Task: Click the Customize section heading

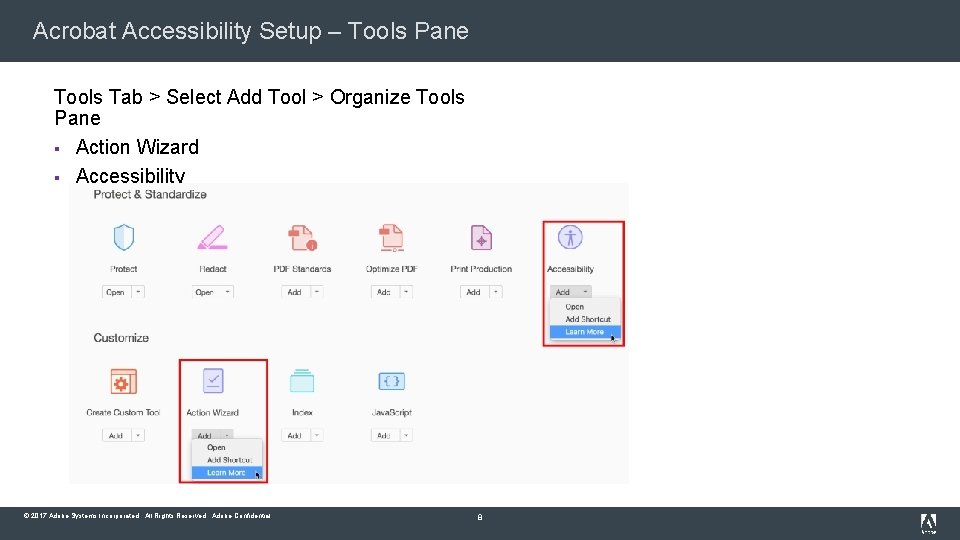Action: 121,338
